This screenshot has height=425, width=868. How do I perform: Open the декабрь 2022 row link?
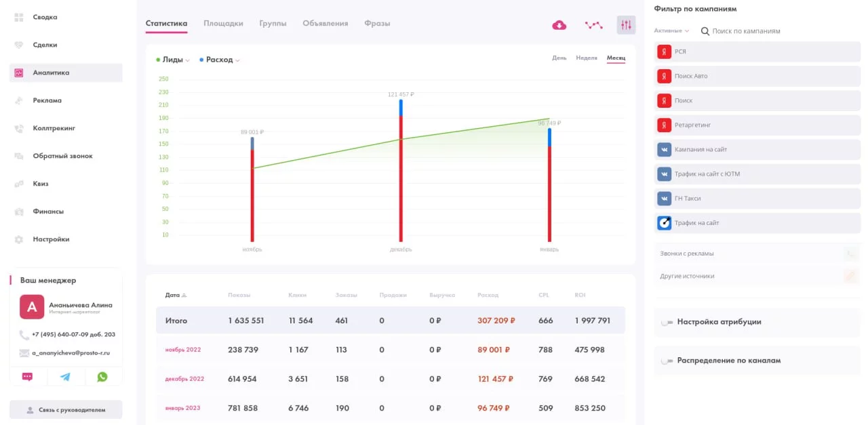click(x=184, y=379)
